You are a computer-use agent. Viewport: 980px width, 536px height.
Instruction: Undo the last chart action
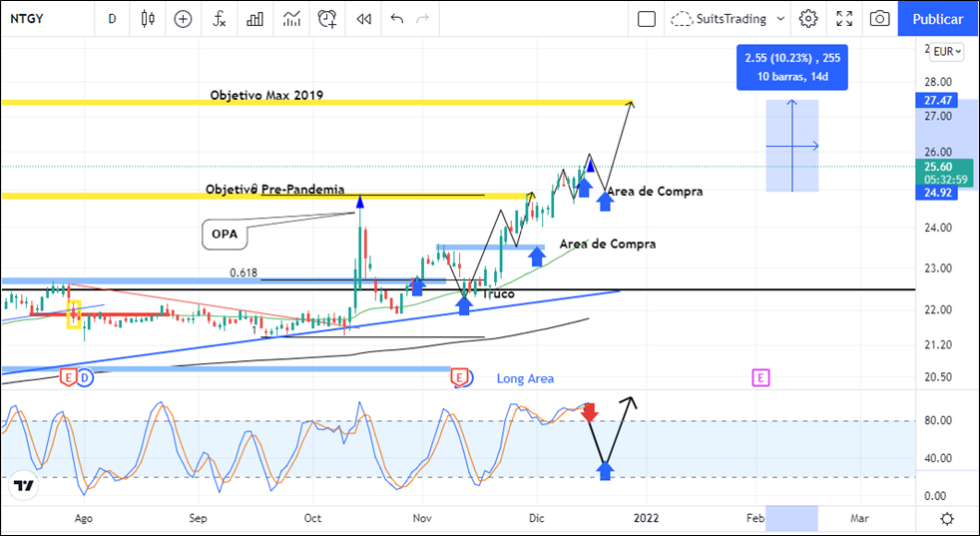(397, 19)
